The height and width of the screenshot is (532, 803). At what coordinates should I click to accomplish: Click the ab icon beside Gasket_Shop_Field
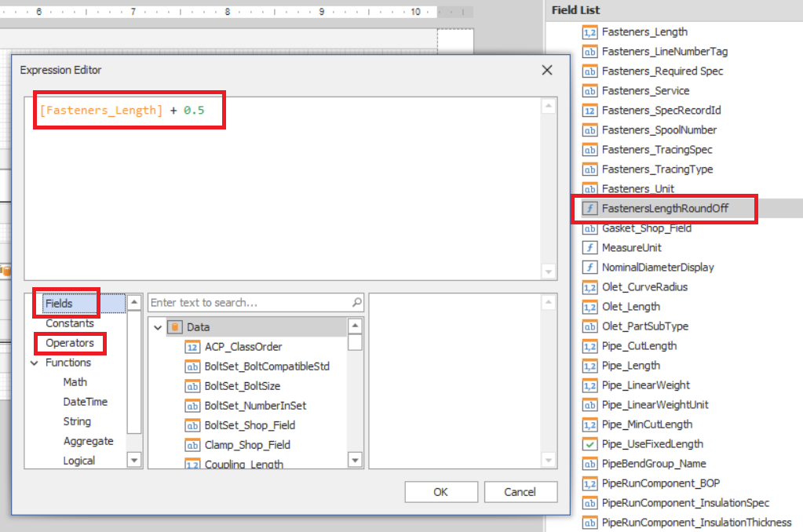tap(589, 228)
